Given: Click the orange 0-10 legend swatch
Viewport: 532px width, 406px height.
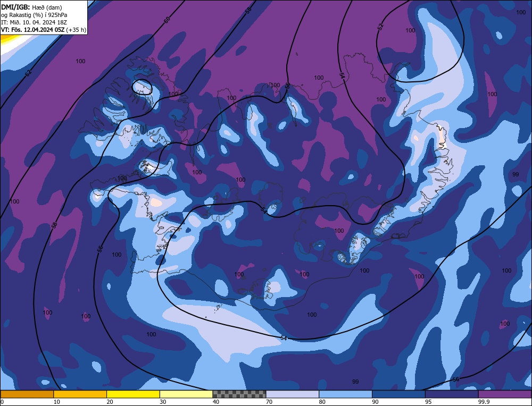Looking at the screenshot, I should [27, 394].
